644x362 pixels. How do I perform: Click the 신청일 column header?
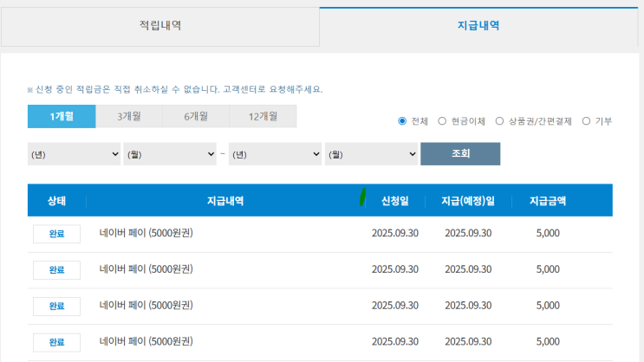click(395, 201)
